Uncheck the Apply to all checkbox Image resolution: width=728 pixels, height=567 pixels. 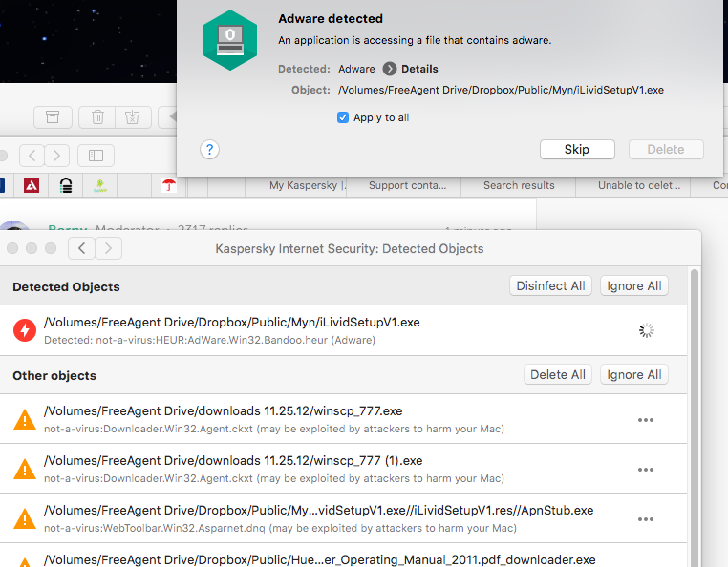point(343,117)
